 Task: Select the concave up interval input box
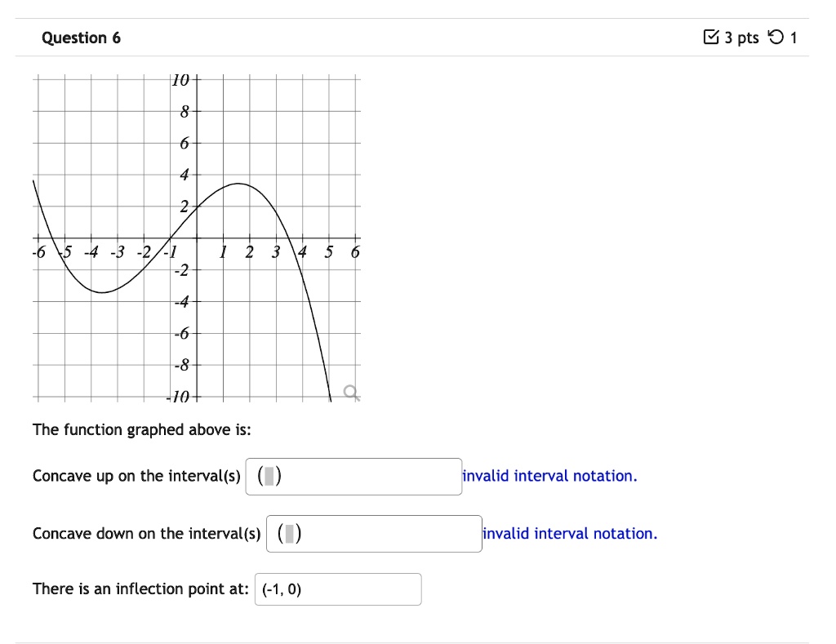pyautogui.click(x=353, y=476)
